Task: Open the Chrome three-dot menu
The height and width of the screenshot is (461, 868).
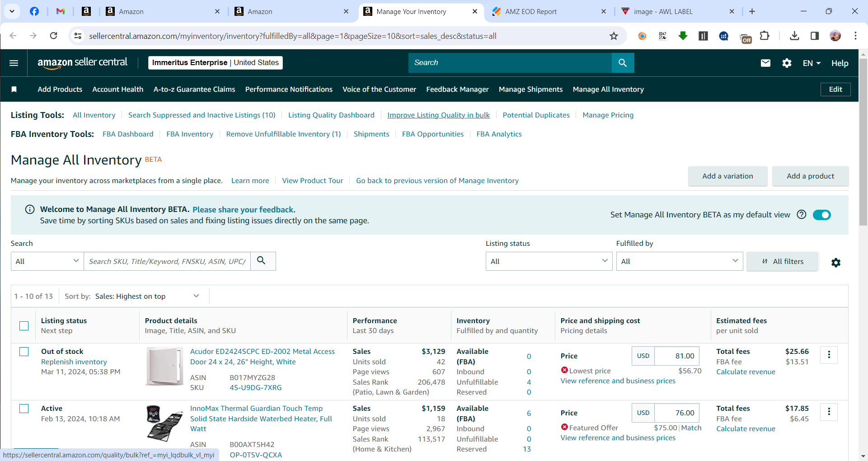Action: (855, 36)
